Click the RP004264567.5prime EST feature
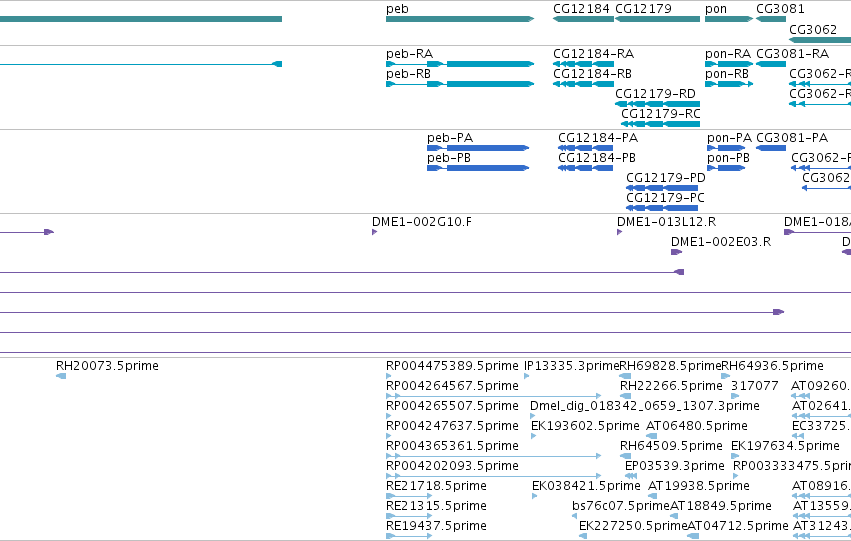Screen dimensions: 851x541 pyautogui.click(x=493, y=396)
